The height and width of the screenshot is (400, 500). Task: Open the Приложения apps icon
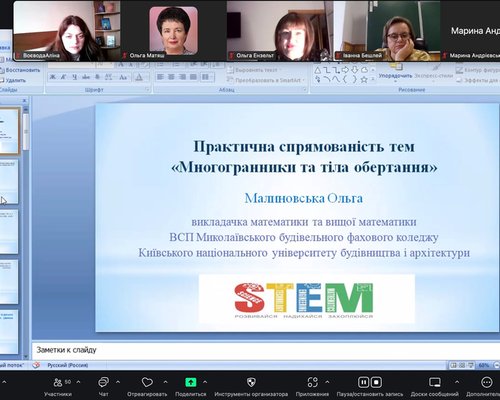point(312,382)
